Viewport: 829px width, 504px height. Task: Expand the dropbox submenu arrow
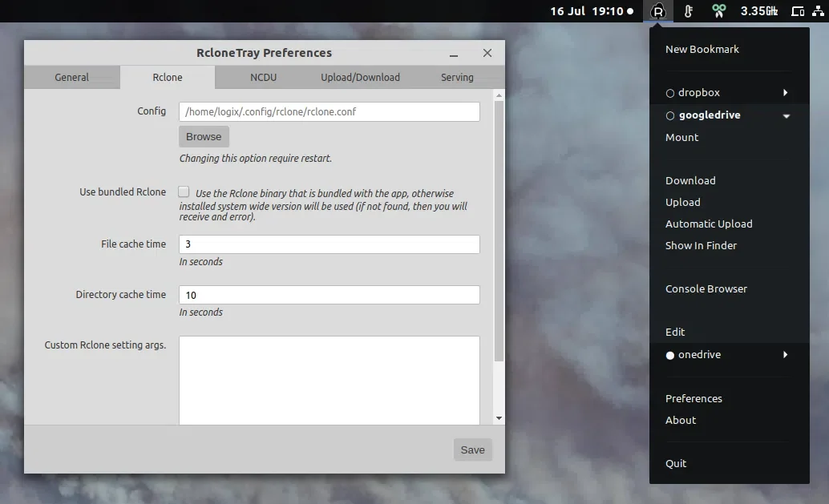pyautogui.click(x=786, y=92)
